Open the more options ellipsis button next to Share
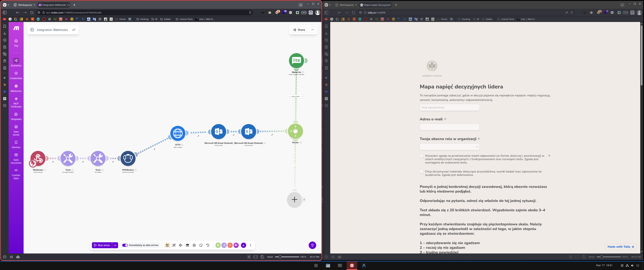This screenshot has width=644, height=270. (312, 30)
